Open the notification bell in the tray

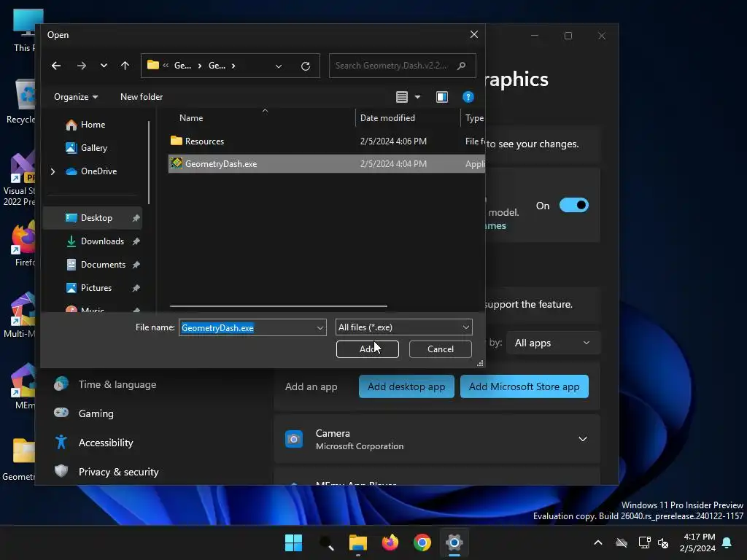click(x=727, y=542)
